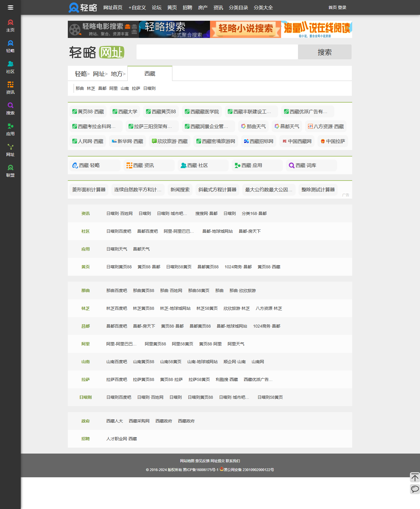Screen dimensions: 420x509
Task: Open the hamburger menu in sidebar
Action: pos(10,7)
